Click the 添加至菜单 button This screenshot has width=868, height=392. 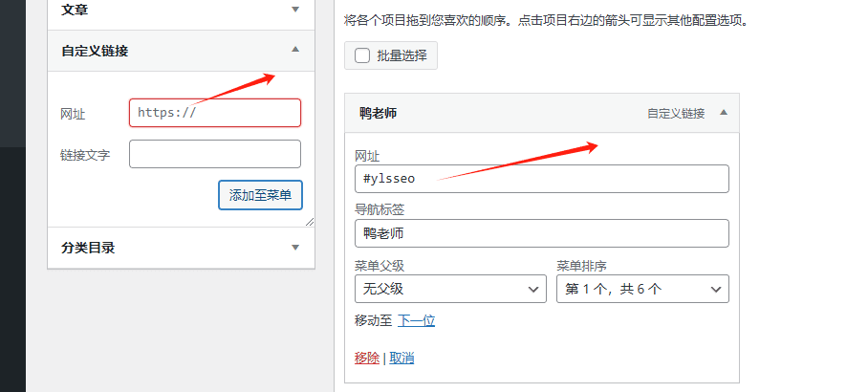260,195
